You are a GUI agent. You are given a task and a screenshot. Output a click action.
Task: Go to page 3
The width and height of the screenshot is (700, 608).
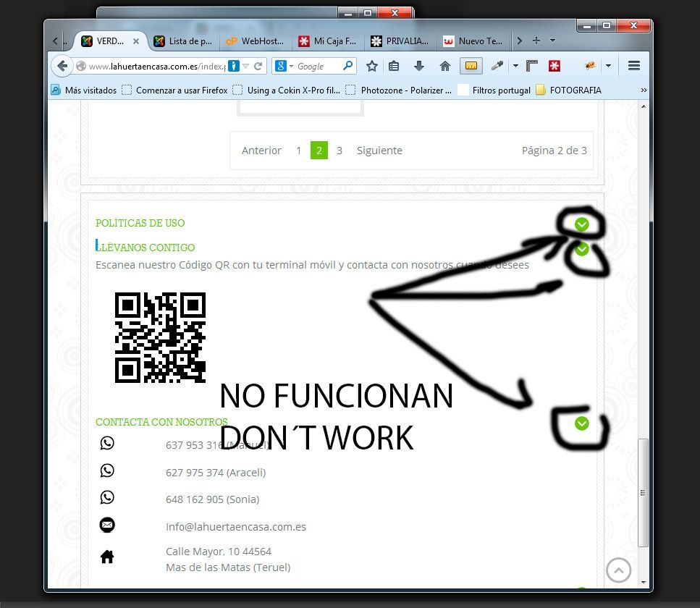(x=340, y=151)
